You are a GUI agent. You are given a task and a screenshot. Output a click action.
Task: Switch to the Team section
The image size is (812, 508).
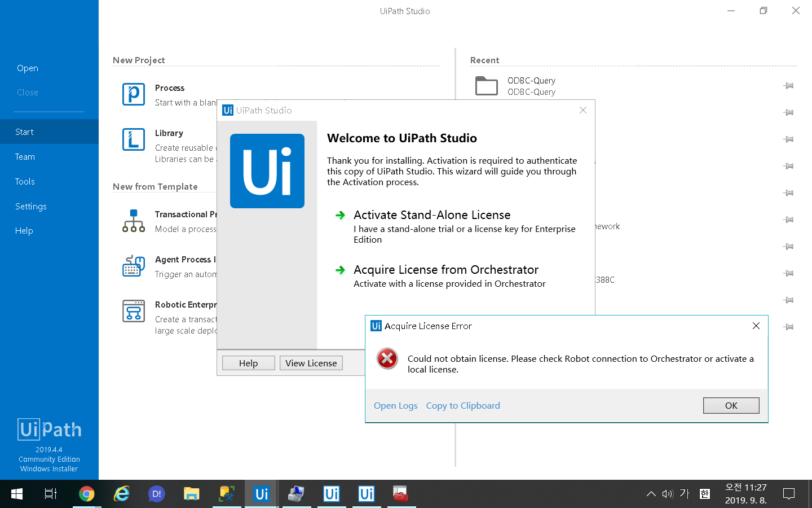(25, 156)
